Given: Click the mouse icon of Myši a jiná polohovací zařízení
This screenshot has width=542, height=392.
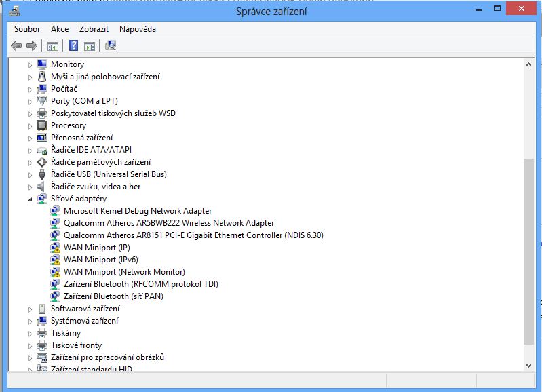Looking at the screenshot, I should pos(42,77).
